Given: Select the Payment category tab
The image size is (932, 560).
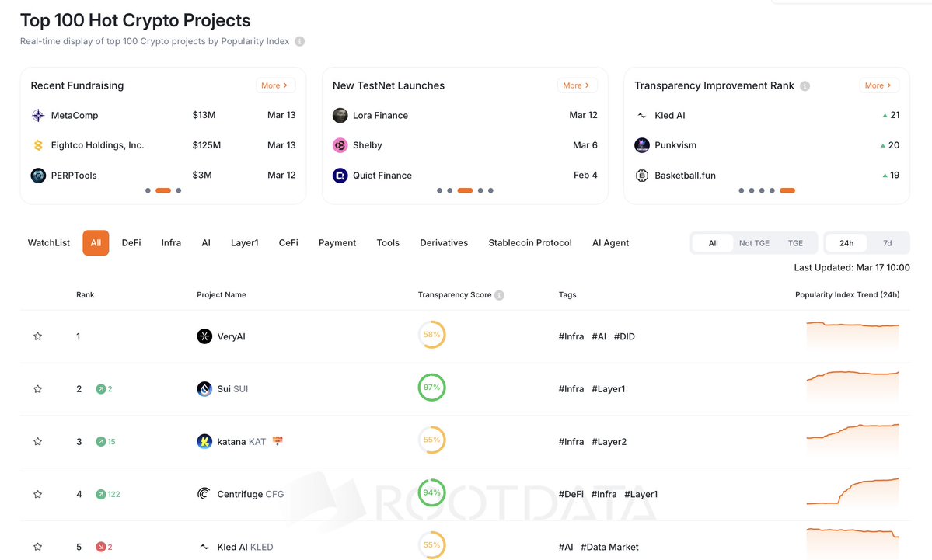Looking at the screenshot, I should pyautogui.click(x=337, y=243).
